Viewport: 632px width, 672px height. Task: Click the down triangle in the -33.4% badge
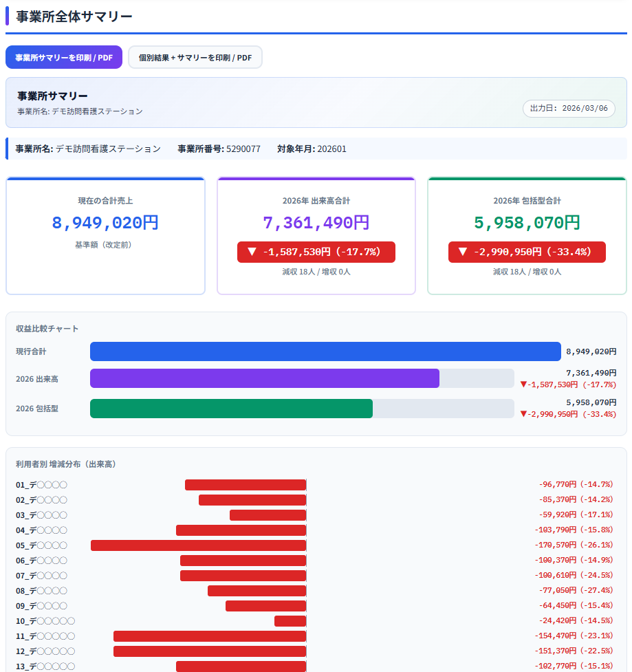click(x=463, y=252)
